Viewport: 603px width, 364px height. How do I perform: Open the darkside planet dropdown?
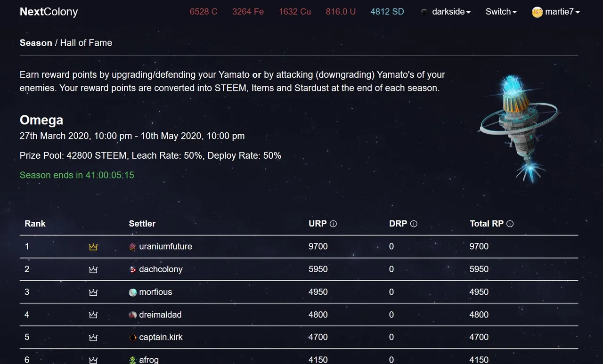445,12
